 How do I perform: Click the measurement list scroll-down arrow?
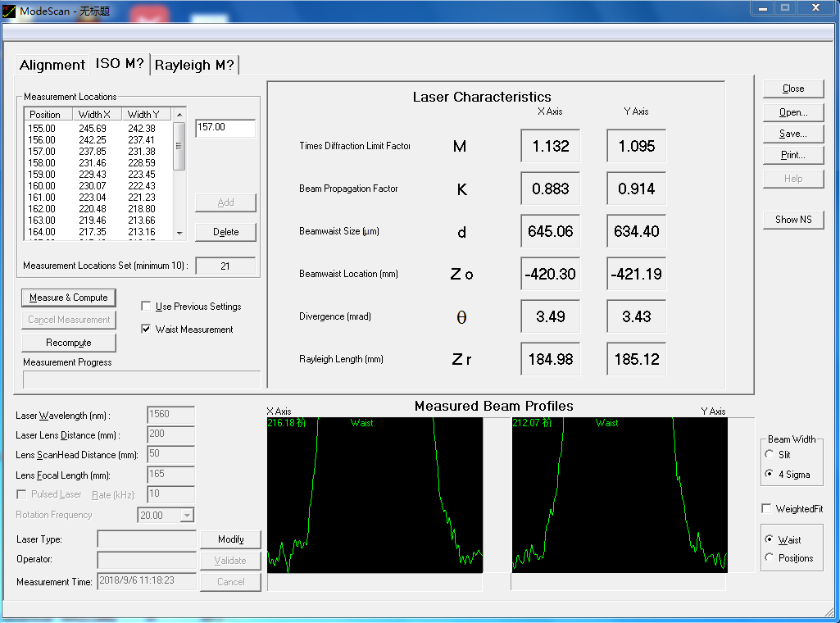(179, 234)
